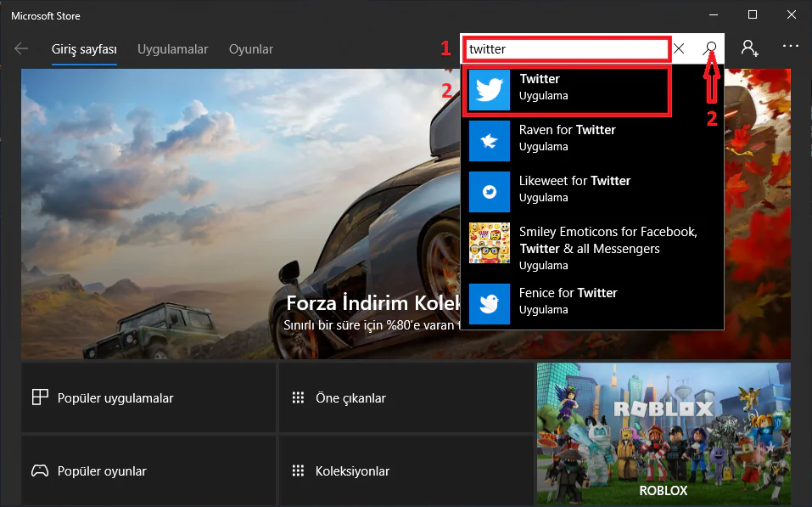The height and width of the screenshot is (507, 812).
Task: Open the Koleksiyonlar tile
Action: coord(406,471)
